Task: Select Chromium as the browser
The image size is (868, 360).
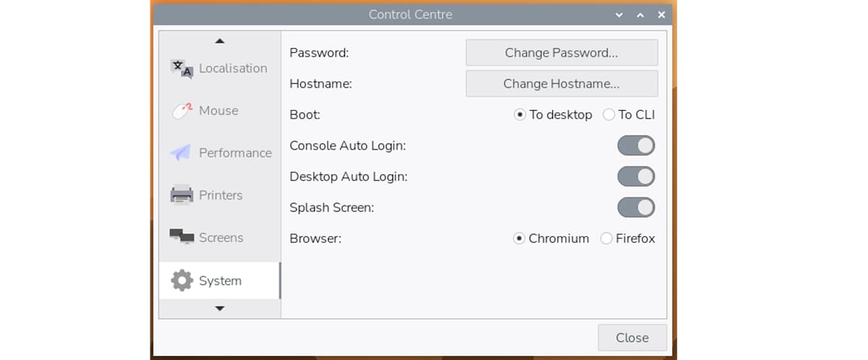Action: (519, 239)
